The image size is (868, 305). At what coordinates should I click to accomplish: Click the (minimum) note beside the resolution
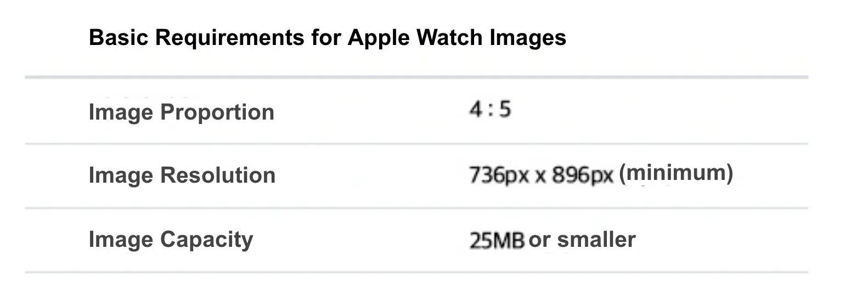(676, 173)
